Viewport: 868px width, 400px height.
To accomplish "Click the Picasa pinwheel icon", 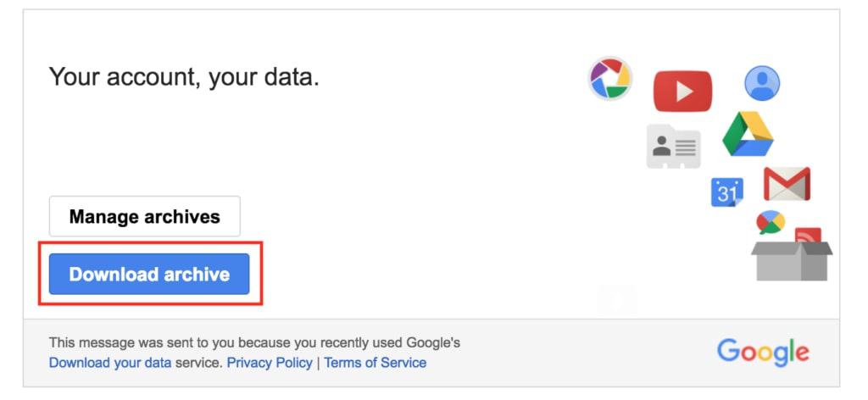I will [x=609, y=79].
